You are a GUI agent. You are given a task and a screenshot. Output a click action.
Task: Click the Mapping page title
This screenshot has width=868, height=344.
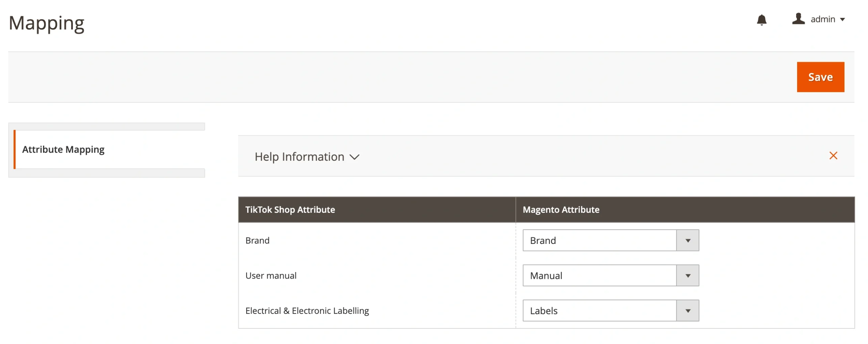(x=46, y=23)
